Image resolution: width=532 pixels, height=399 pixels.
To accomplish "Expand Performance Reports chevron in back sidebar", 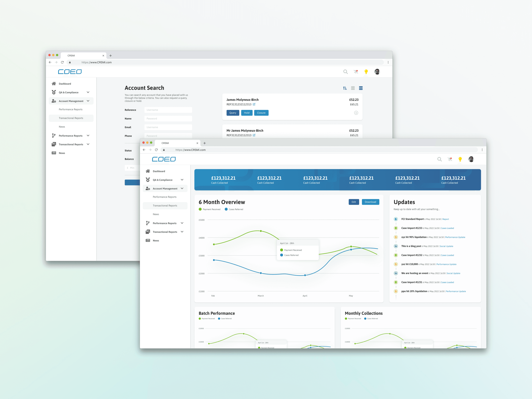I will click(x=88, y=136).
